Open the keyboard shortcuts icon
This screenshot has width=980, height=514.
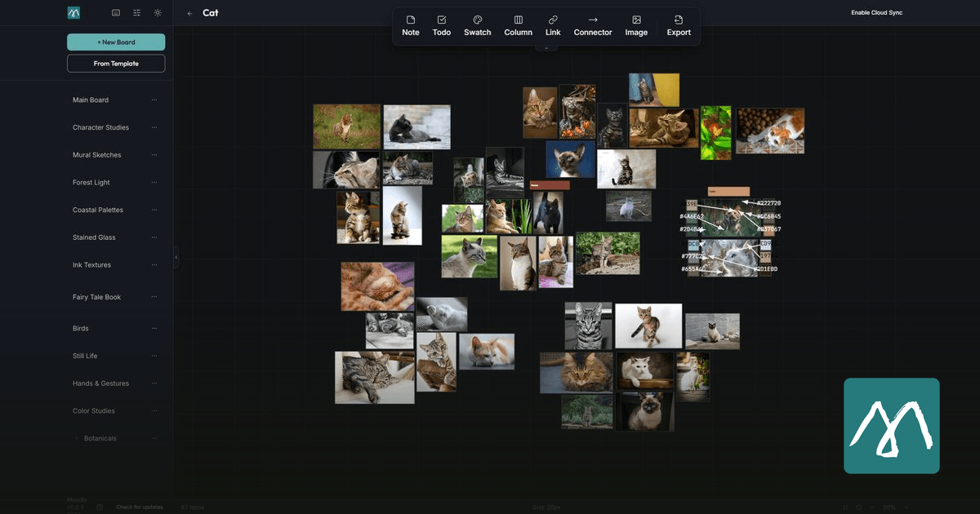pyautogui.click(x=116, y=13)
